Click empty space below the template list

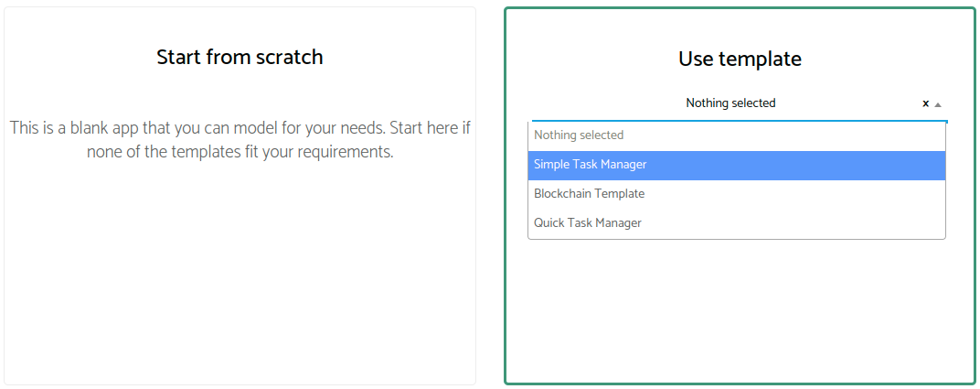[740, 309]
